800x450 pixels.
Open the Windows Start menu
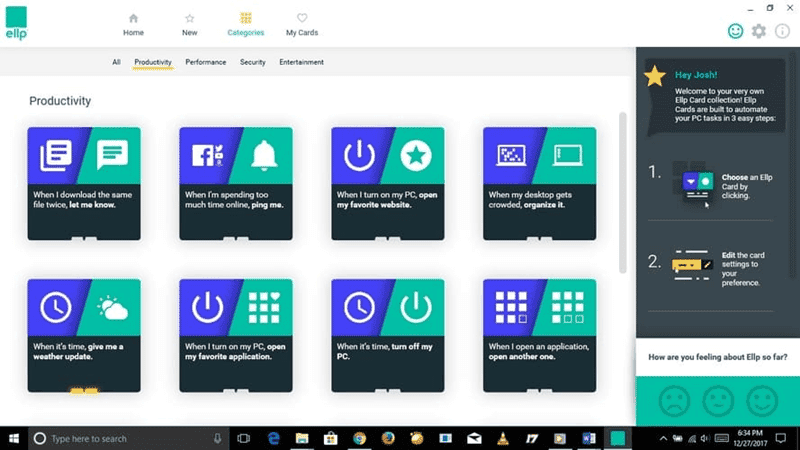(x=14, y=438)
